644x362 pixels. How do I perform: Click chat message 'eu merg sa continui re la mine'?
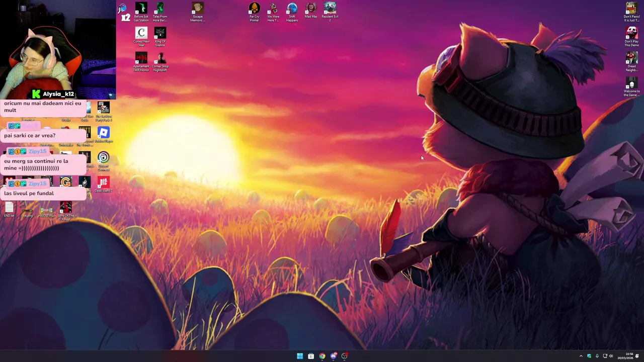pos(36,164)
